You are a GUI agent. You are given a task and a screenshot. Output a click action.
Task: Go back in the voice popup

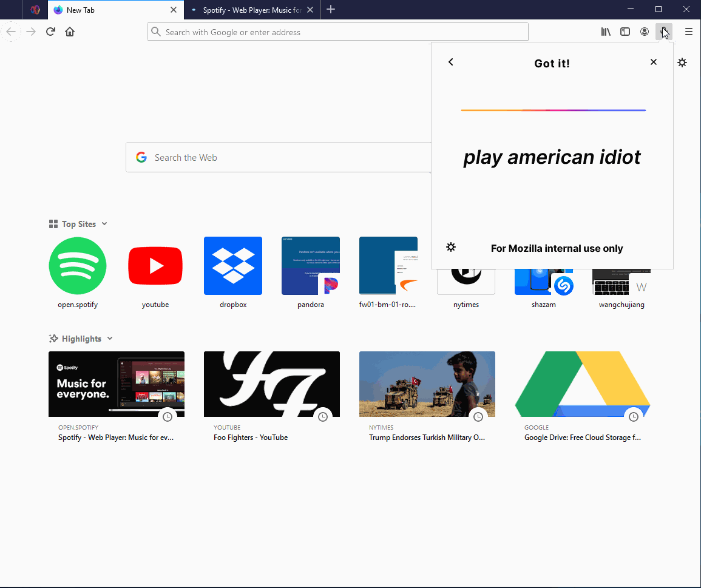(450, 62)
